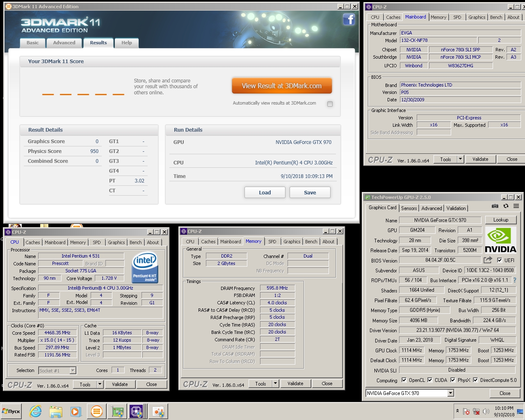Viewport: 525px width, 420px height.
Task: Click the 3DMark 11 title bar icon
Action: [x=8, y=7]
